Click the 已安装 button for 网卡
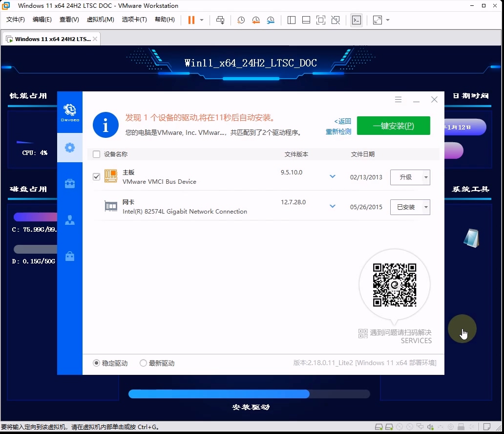Screen dimensions: 504x434 click(x=406, y=207)
